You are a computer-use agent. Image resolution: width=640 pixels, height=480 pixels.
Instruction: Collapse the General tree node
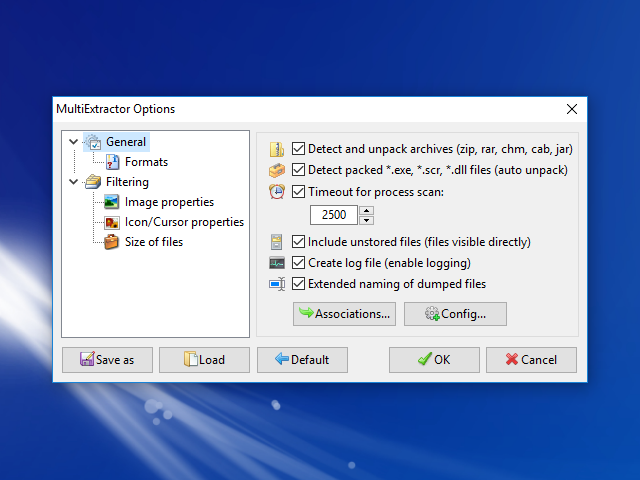click(x=73, y=142)
